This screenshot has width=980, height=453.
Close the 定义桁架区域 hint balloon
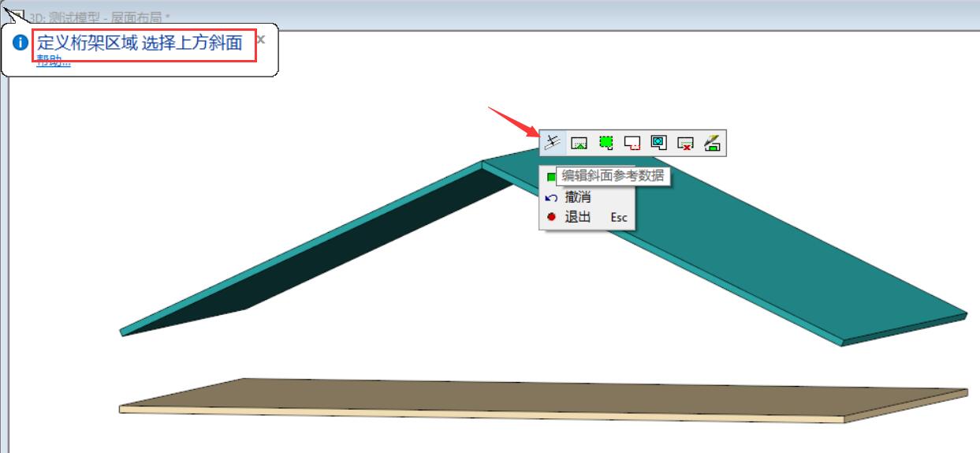click(x=262, y=39)
